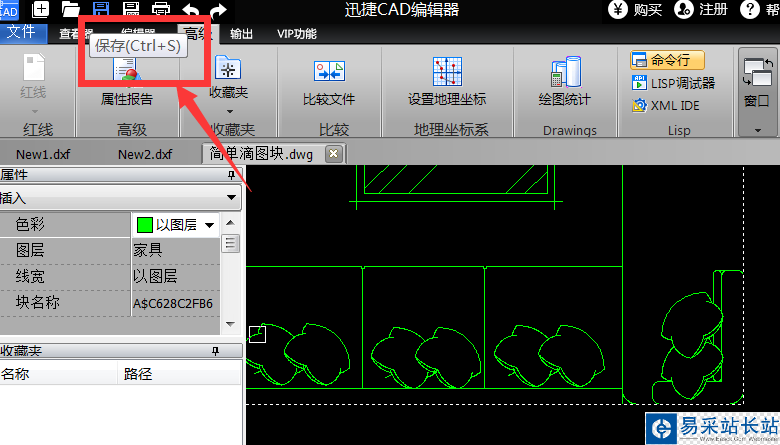Screen dimensions: 780x445
Task: Click the Purchase yen icon
Action: pos(618,9)
